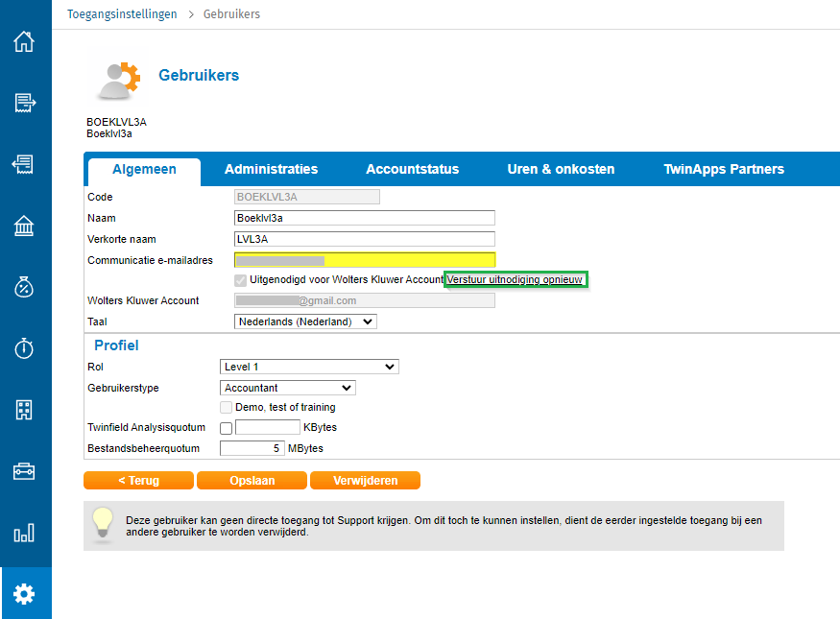Click the building icon in sidebar
This screenshot has height=619, width=840.
click(x=24, y=410)
